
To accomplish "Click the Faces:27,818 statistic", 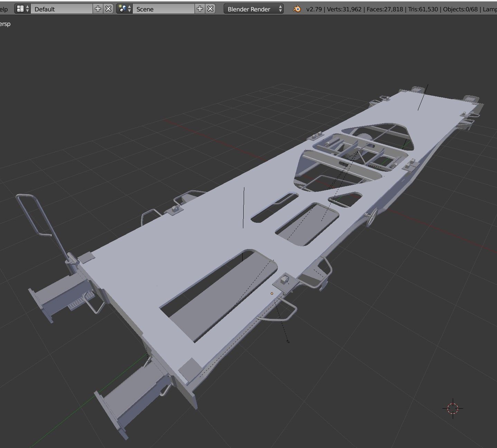I will pyautogui.click(x=385, y=9).
